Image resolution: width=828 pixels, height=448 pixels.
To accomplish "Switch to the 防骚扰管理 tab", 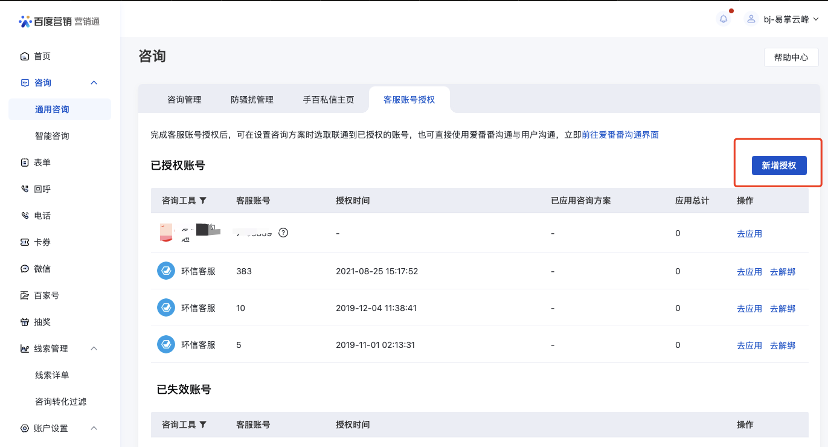I will pyautogui.click(x=251, y=100).
